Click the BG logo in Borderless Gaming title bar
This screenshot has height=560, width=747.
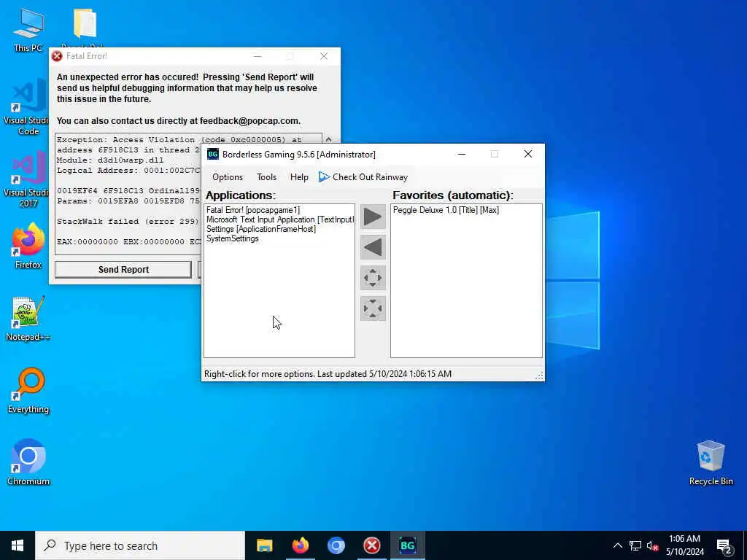(x=213, y=155)
